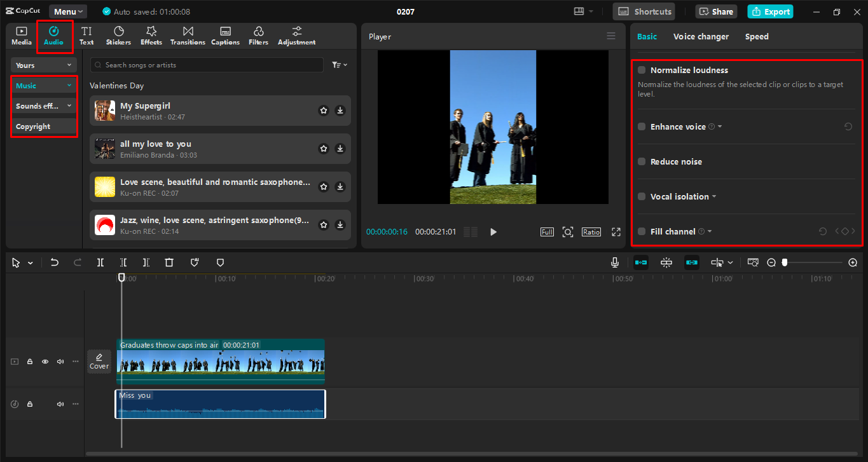The image size is (868, 462).
Task: Mute the video track with speaker icon
Action: pos(60,361)
